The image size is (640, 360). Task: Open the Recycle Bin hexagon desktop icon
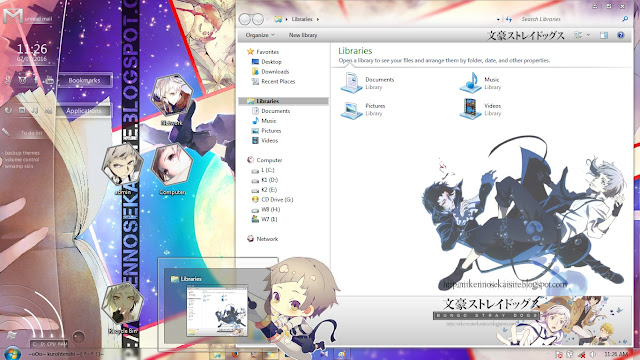tap(122, 304)
